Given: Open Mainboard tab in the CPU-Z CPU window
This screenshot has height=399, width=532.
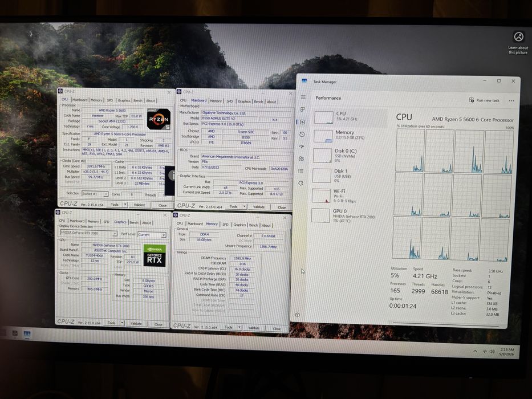Looking at the screenshot, I should (80, 100).
